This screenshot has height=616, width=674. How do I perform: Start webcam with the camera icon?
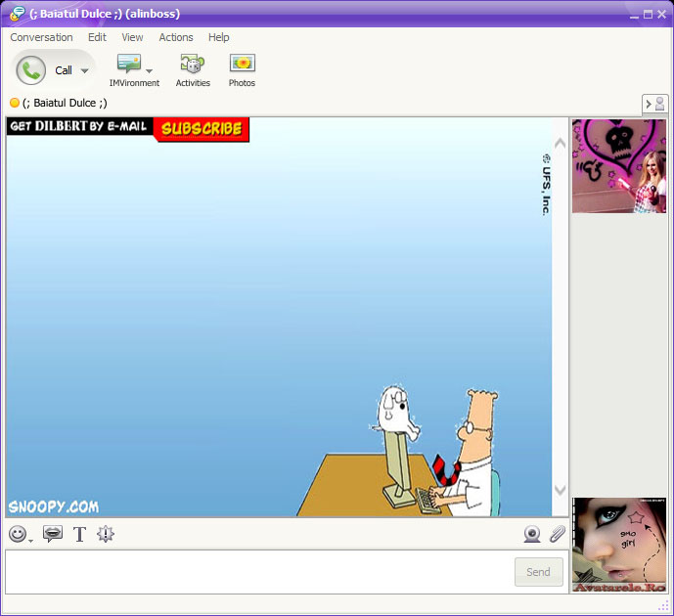pos(532,535)
